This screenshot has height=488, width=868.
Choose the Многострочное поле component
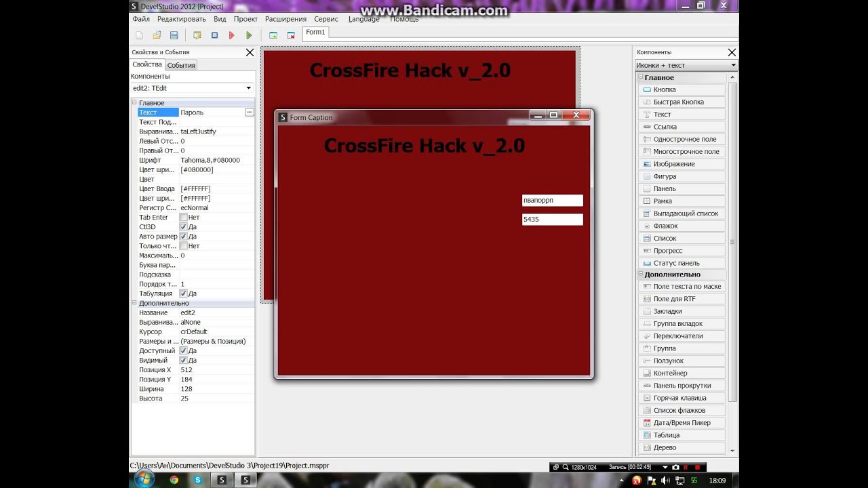pos(682,151)
